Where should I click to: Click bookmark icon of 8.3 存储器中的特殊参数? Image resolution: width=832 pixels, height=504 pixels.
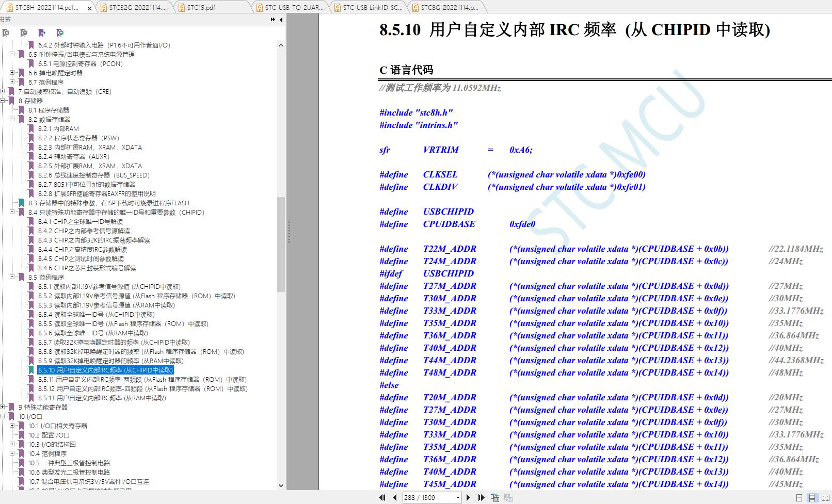coord(22,203)
